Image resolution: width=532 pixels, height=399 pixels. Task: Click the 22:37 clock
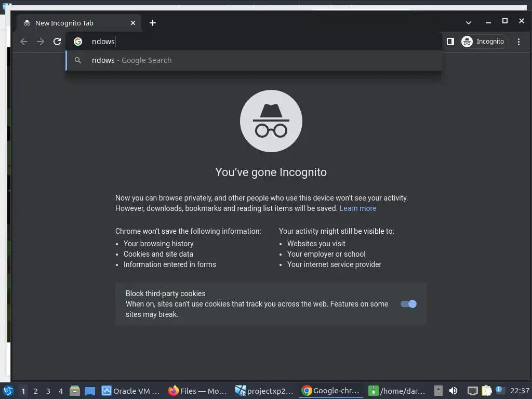pos(520,391)
